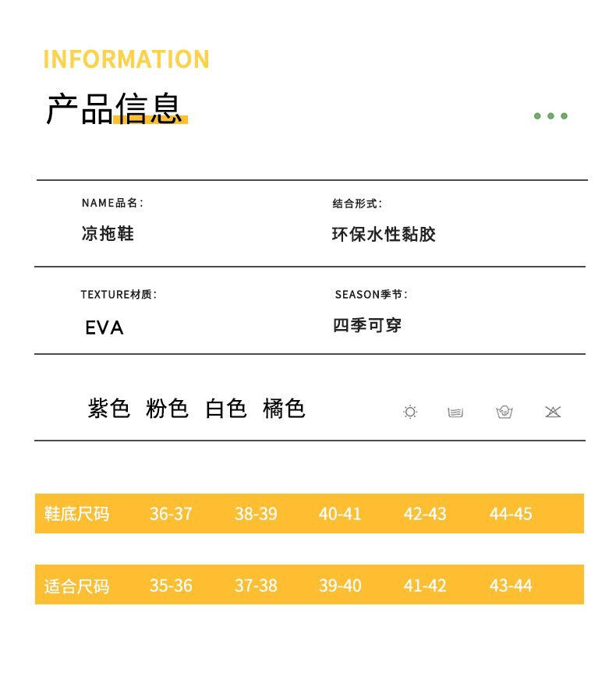Viewport: 616px width, 687px height.
Task: Select fitting size 35-36
Action: tap(171, 586)
